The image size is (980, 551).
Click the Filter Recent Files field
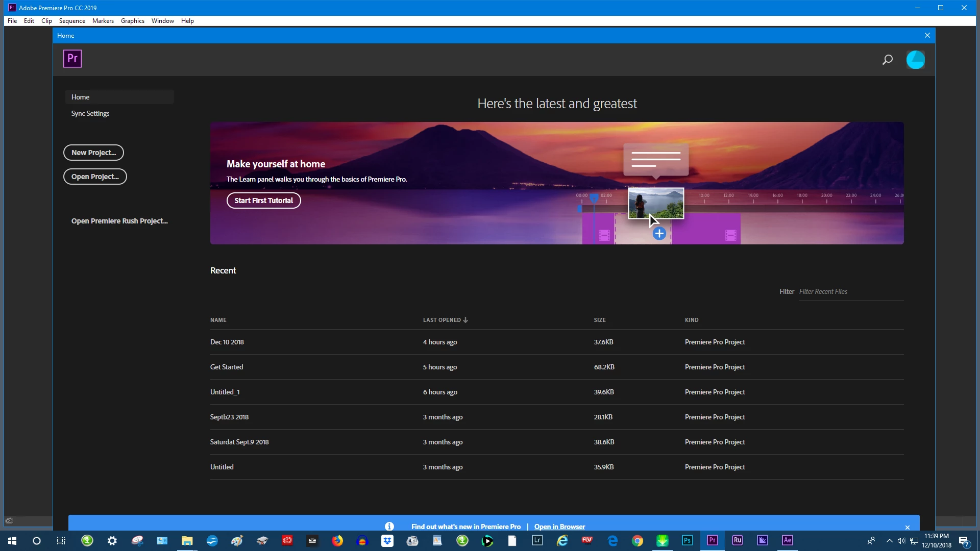coord(850,292)
